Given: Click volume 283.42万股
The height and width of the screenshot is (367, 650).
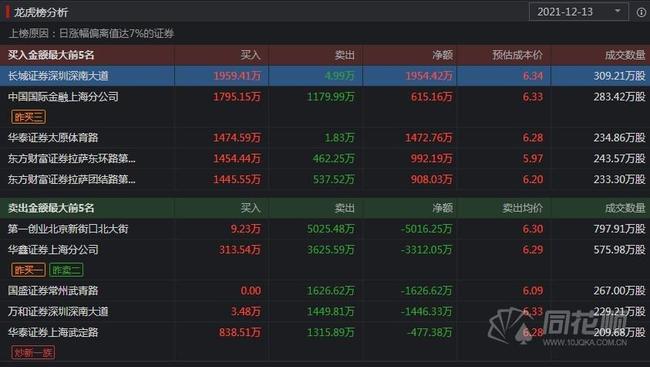Looking at the screenshot, I should click(x=619, y=97).
